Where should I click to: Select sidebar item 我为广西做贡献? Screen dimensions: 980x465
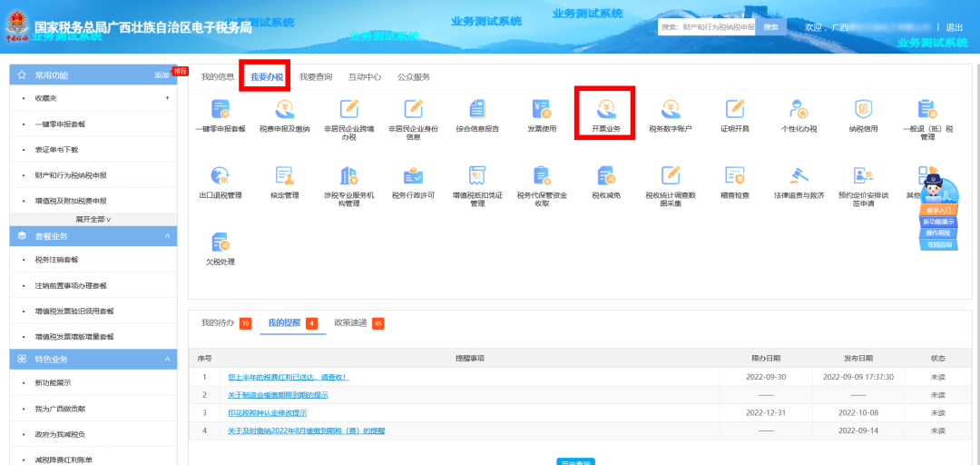[93, 409]
